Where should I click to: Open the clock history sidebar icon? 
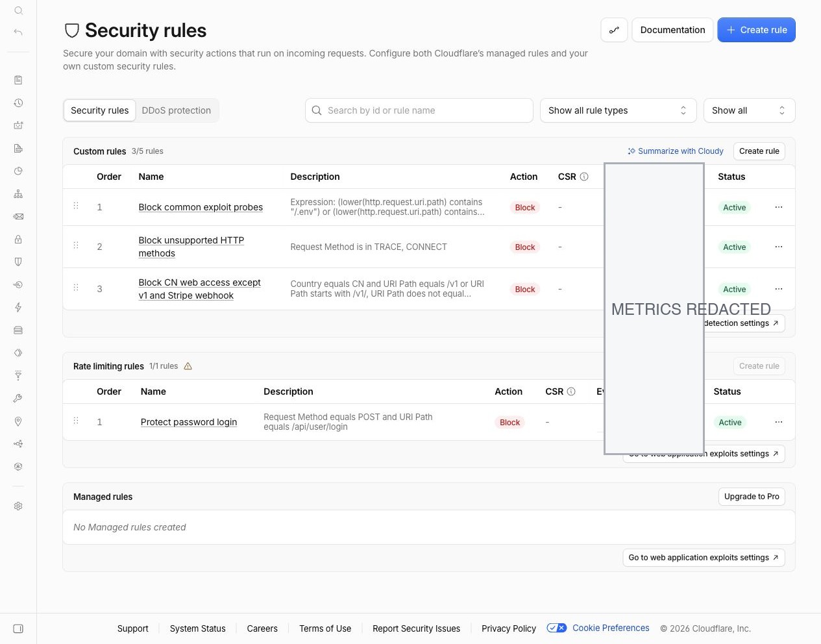[x=18, y=103]
